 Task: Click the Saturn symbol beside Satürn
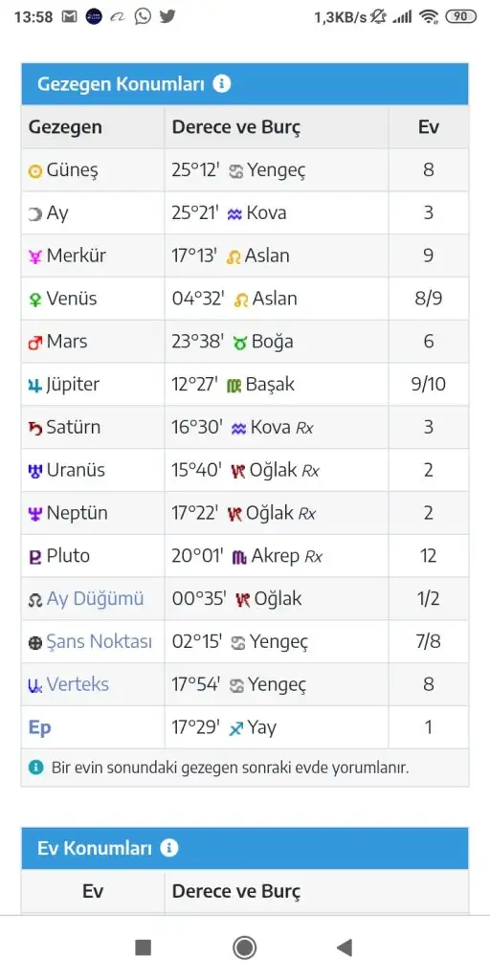(35, 428)
